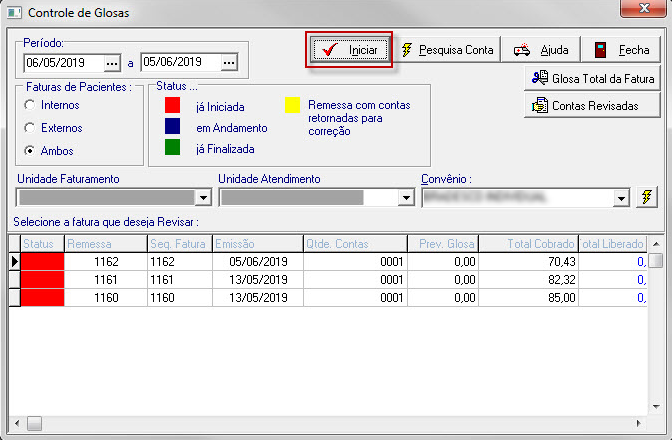Click red já Iniciada legend swatch
This screenshot has width=672, height=440.
tap(172, 105)
